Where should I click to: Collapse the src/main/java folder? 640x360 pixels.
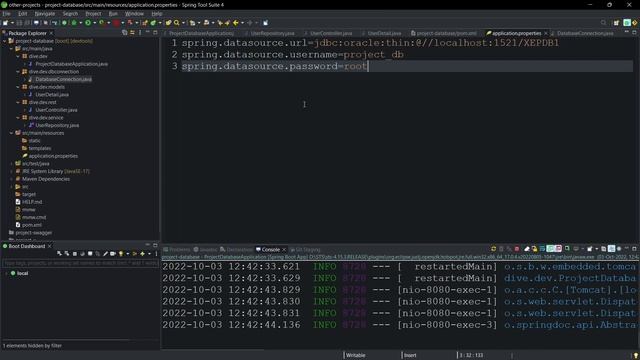[x=11, y=49]
